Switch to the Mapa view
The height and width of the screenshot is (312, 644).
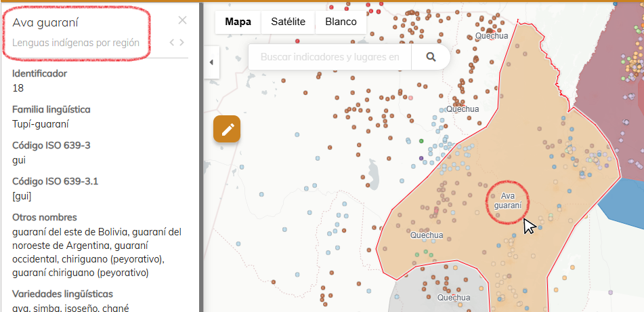238,22
